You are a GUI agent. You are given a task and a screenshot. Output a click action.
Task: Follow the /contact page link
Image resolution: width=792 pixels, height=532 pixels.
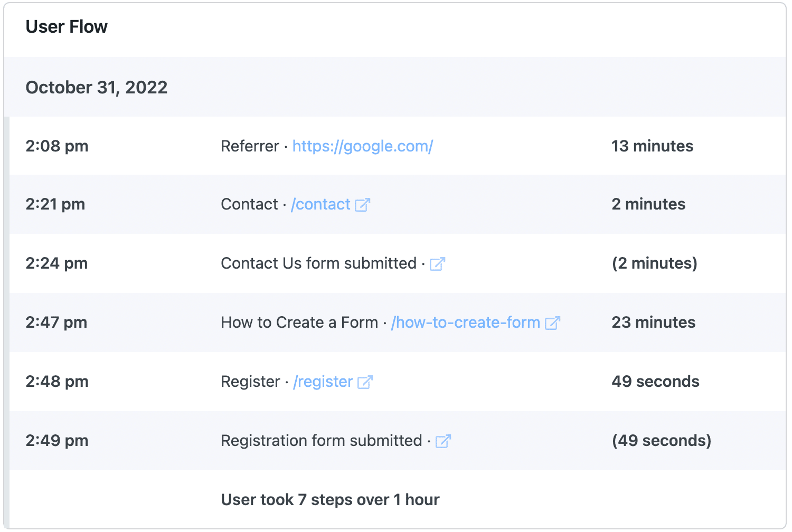[x=320, y=204]
